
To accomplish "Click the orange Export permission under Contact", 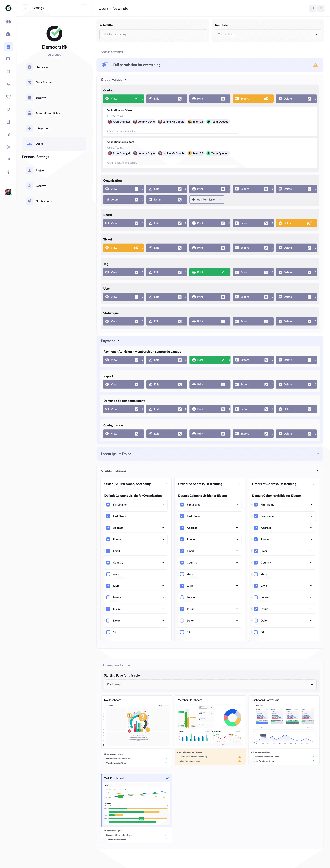I will pyautogui.click(x=253, y=99).
